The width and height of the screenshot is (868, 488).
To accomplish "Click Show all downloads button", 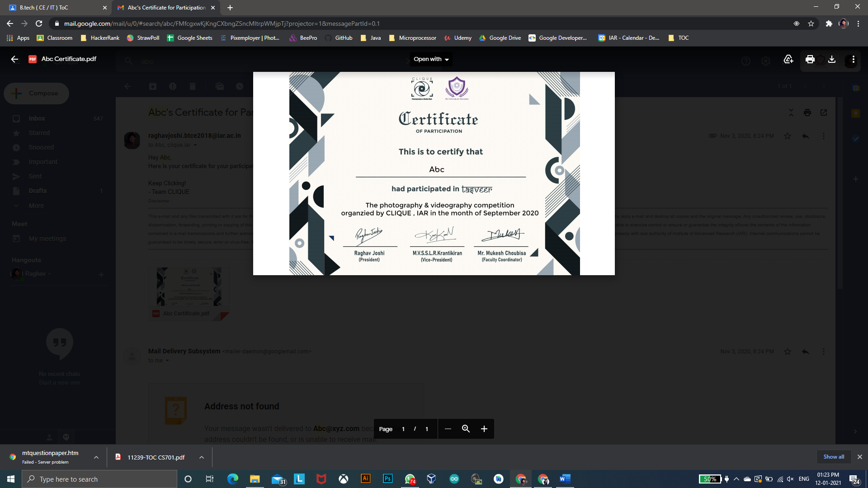I will coord(833,457).
